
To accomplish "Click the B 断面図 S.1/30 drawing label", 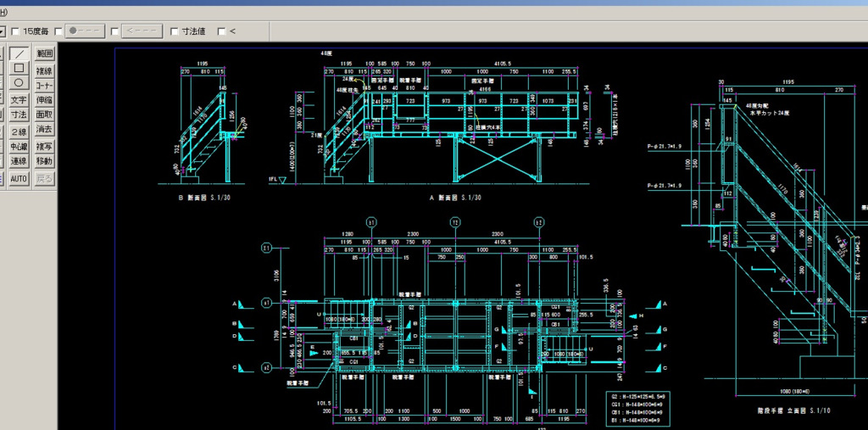I will 203,197.
